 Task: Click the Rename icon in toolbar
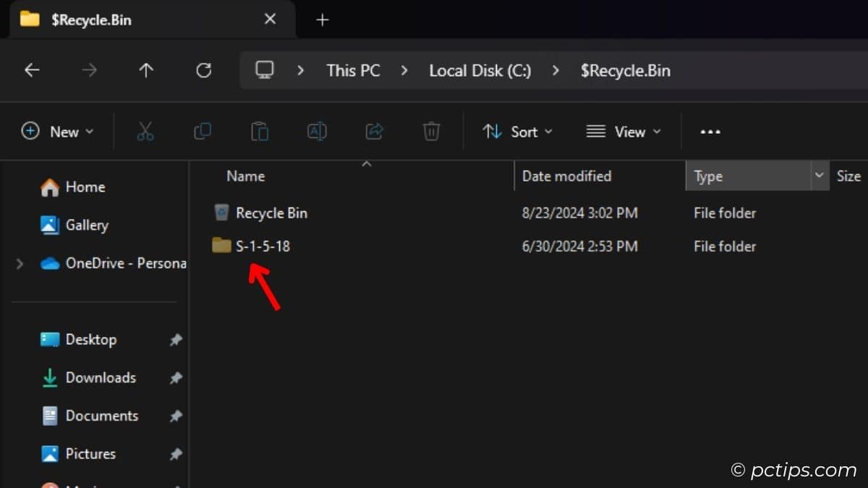coord(317,132)
